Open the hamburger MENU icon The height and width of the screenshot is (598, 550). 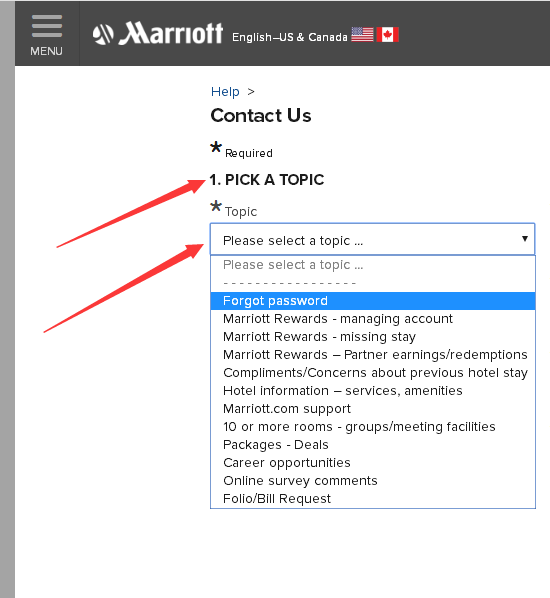pyautogui.click(x=47, y=34)
